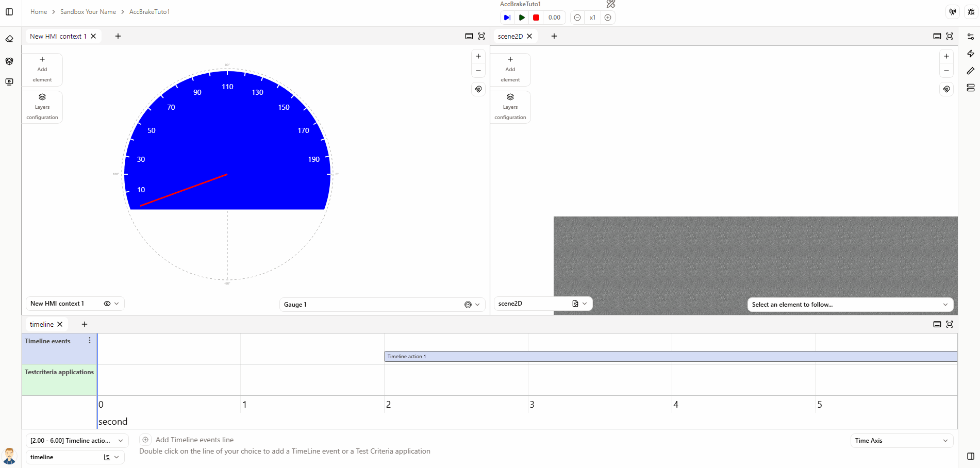Toggle the eye visibility on New HMI context 1
This screenshot has width=980, height=468.
pos(107,304)
